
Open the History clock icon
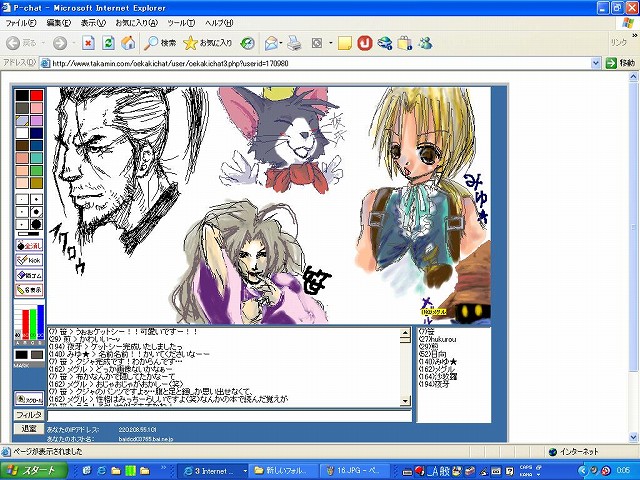[247, 43]
